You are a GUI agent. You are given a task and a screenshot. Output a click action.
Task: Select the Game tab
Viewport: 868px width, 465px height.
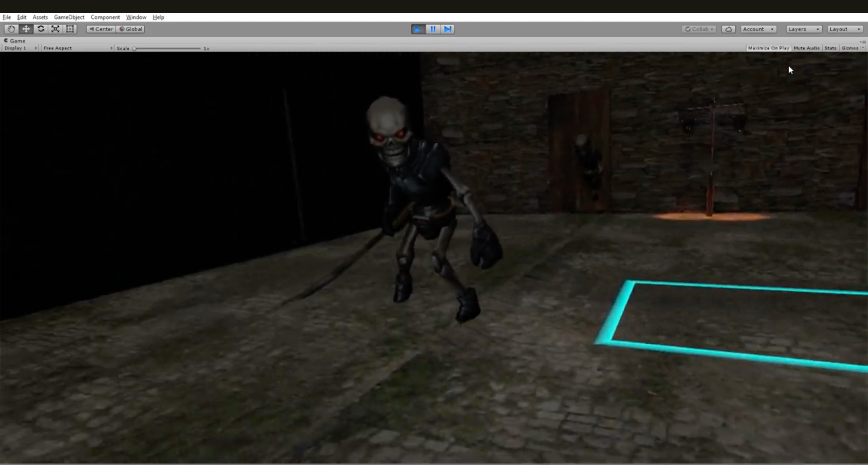click(x=15, y=41)
